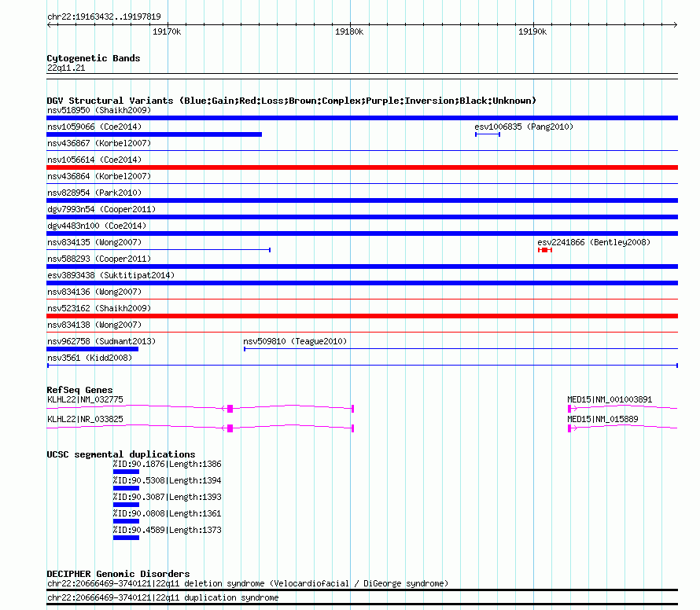Click the MED15 NM_015889 first exon marker
This screenshot has height=610, width=700.
[x=569, y=428]
